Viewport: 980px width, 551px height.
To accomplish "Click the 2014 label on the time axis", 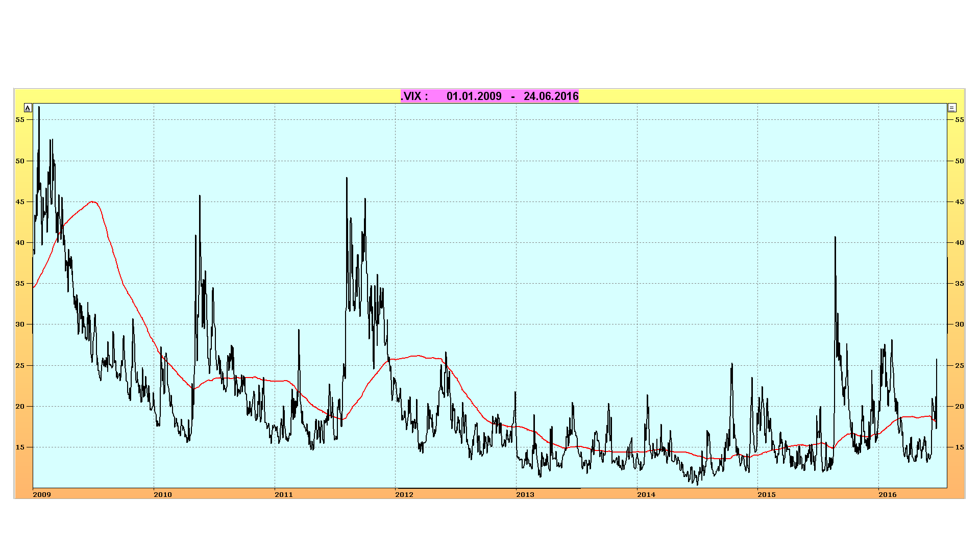I will tap(646, 494).
